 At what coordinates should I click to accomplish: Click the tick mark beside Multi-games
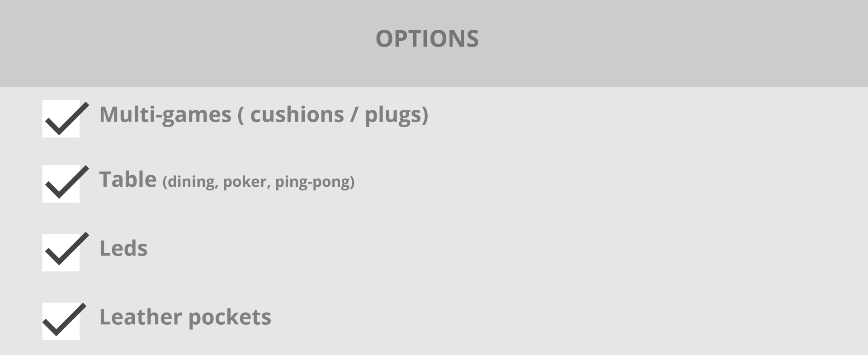[67, 118]
